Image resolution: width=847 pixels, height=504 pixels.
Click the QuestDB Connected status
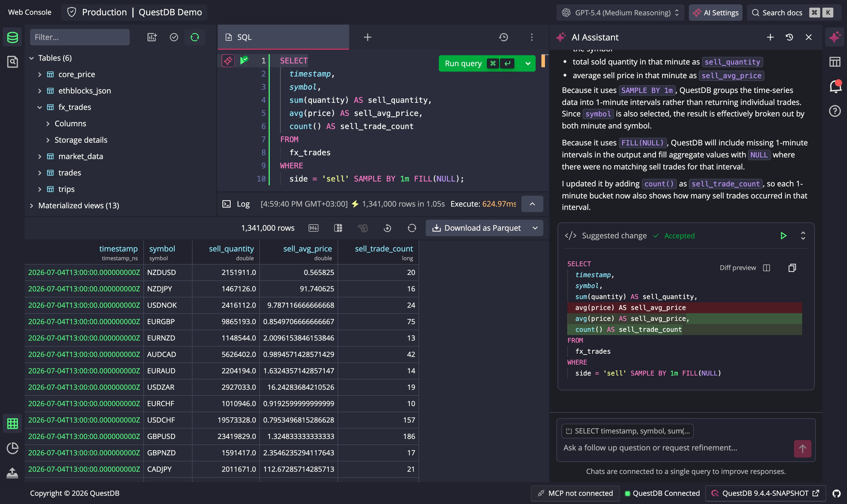[662, 493]
